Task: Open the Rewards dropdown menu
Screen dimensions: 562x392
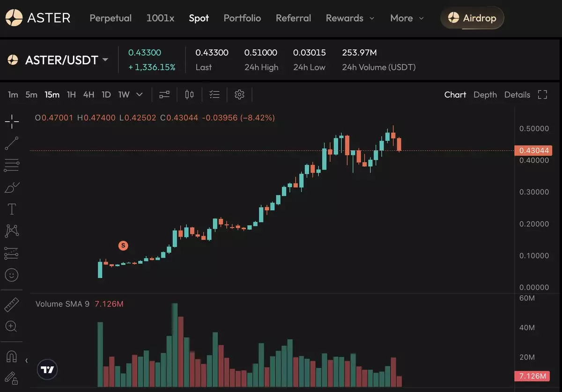Action: pyautogui.click(x=350, y=18)
